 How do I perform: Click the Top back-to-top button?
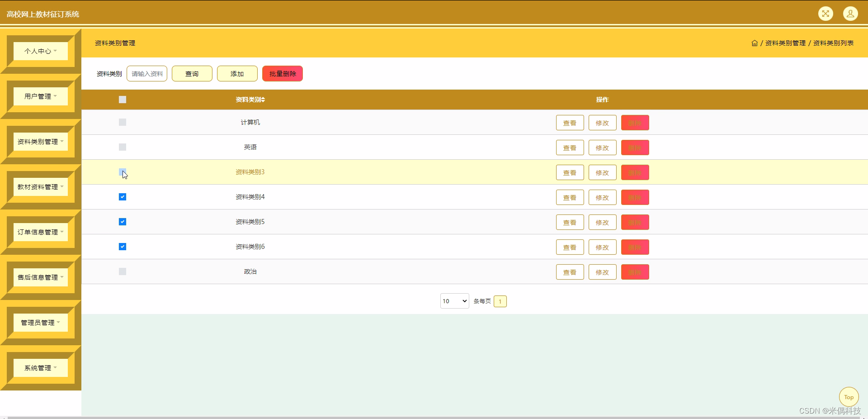point(849,397)
